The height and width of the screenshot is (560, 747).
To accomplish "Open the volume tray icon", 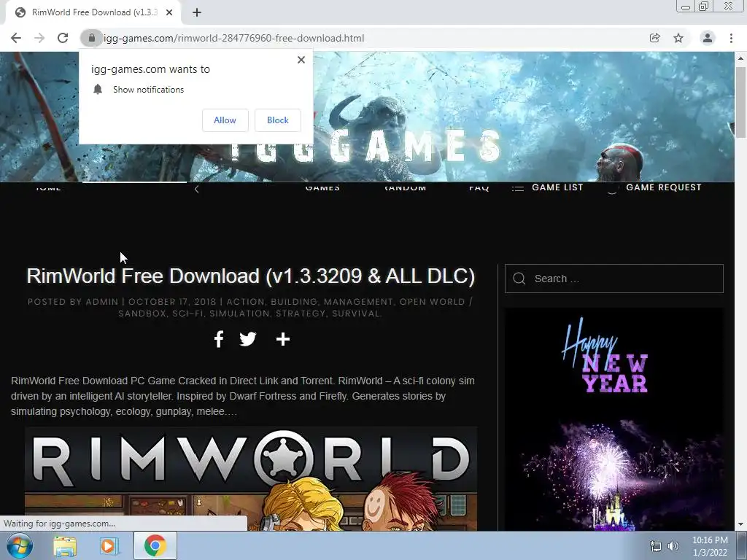I will (673, 546).
